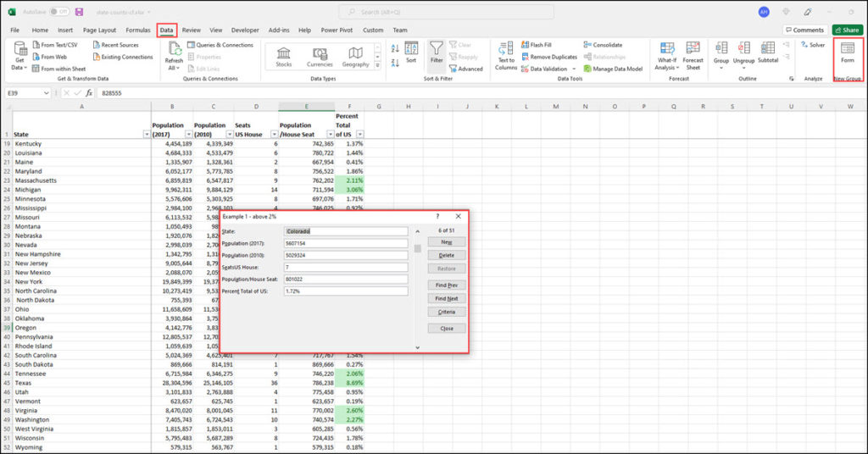Image resolution: width=868 pixels, height=454 pixels.
Task: Open the Percent Total of US filter
Action: (x=359, y=134)
